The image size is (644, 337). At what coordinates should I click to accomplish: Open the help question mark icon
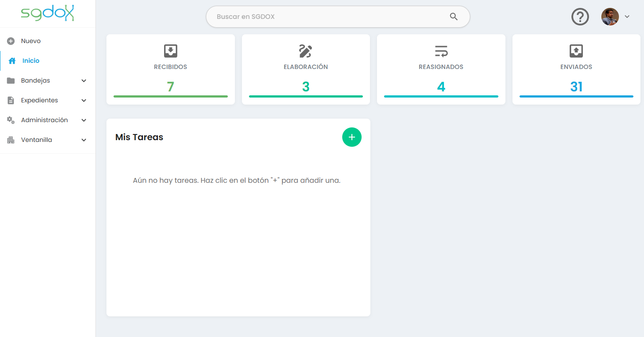click(580, 17)
